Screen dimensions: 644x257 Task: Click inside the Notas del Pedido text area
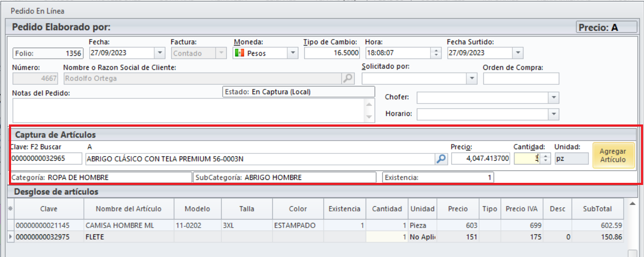(x=188, y=110)
